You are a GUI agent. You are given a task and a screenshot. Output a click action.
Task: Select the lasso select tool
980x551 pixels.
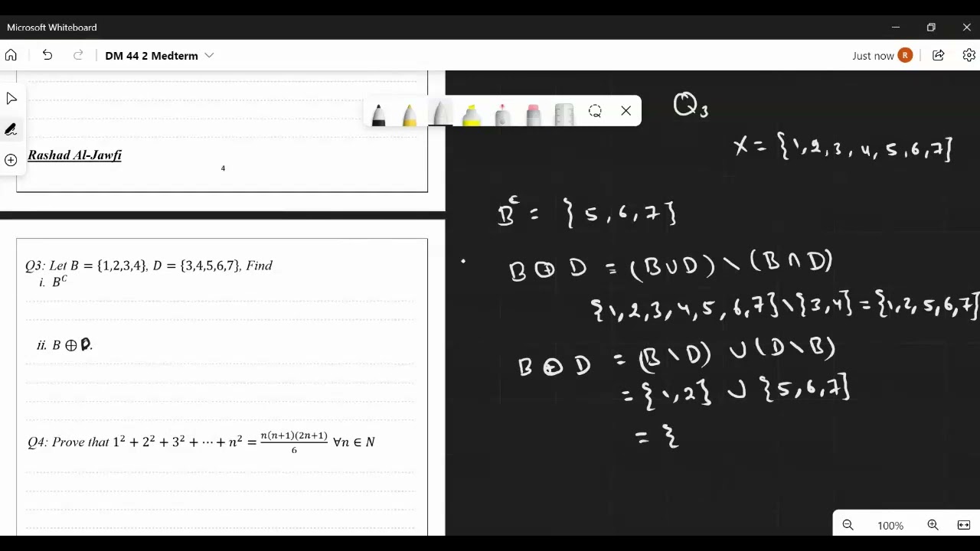click(595, 111)
